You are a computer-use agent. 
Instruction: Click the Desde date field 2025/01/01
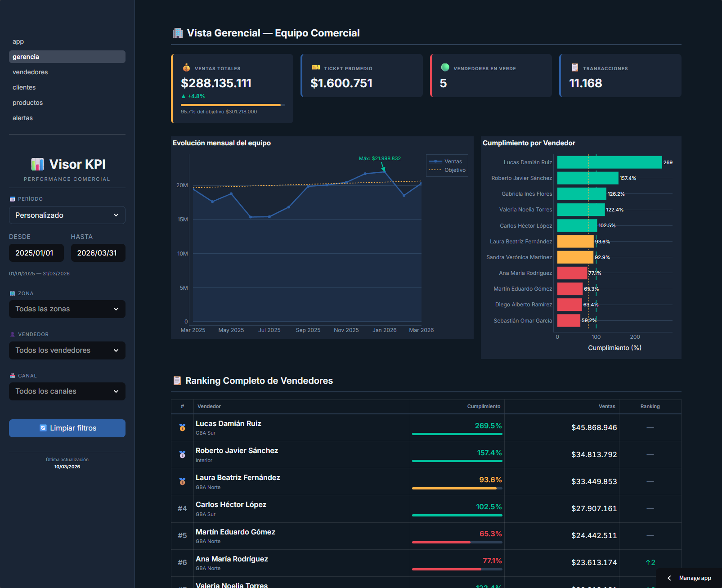coord(36,253)
